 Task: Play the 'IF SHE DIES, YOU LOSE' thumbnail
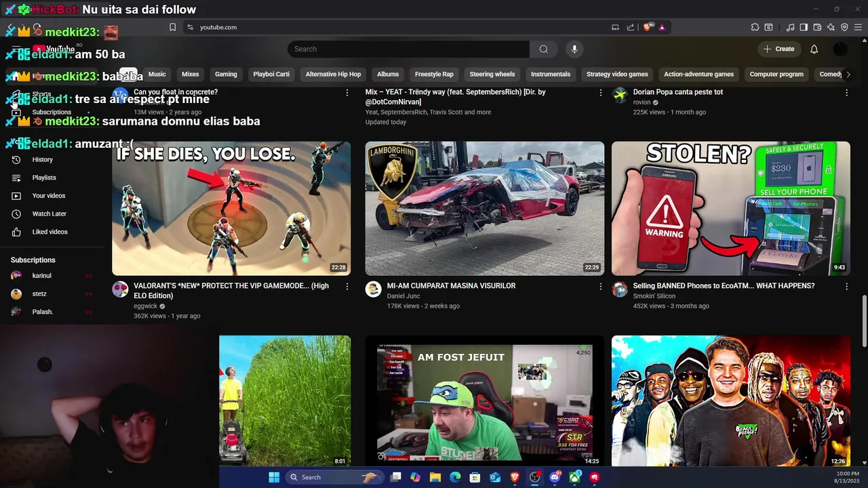click(x=231, y=209)
